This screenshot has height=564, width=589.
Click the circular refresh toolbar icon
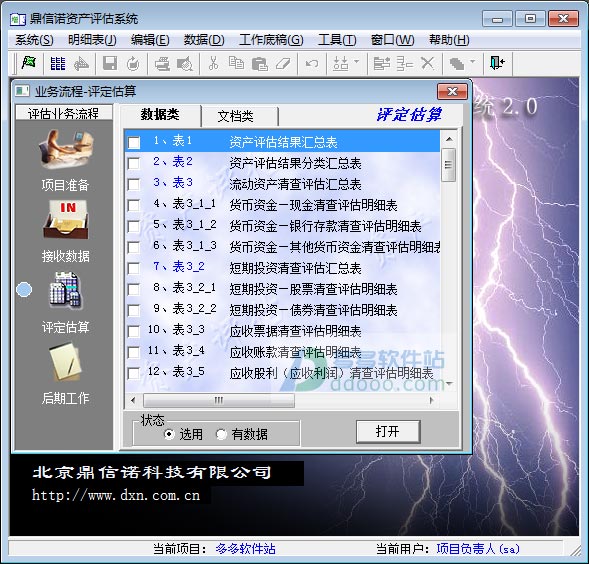[x=133, y=64]
